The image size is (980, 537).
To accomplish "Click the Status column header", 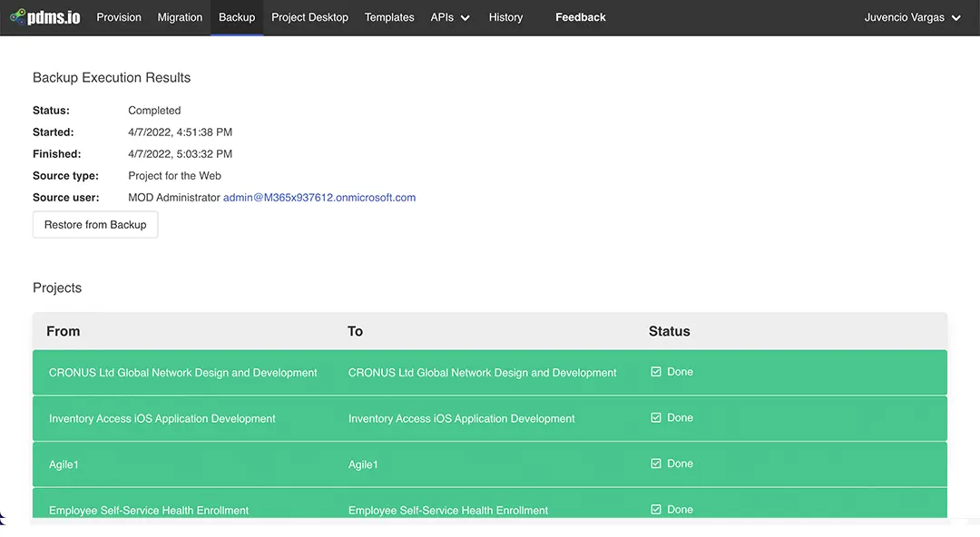I will click(x=670, y=331).
